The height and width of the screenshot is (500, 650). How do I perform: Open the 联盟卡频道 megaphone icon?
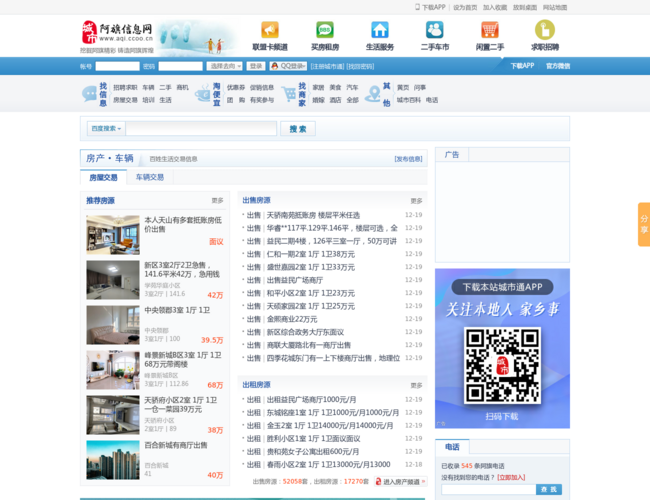click(x=270, y=30)
